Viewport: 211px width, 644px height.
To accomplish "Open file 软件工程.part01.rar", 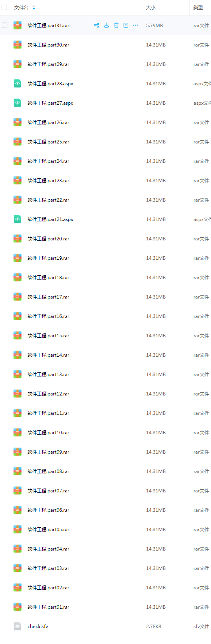I will click(x=49, y=607).
